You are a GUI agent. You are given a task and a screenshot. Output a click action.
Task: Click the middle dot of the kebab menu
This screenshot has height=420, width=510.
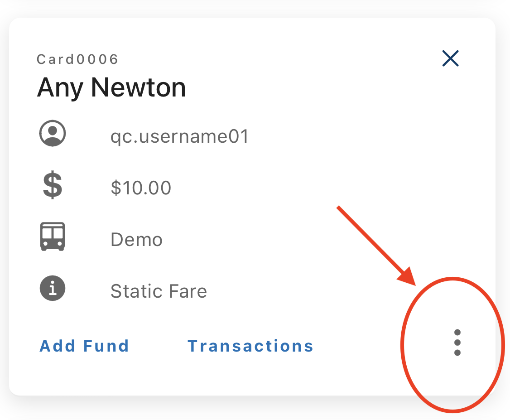click(457, 343)
